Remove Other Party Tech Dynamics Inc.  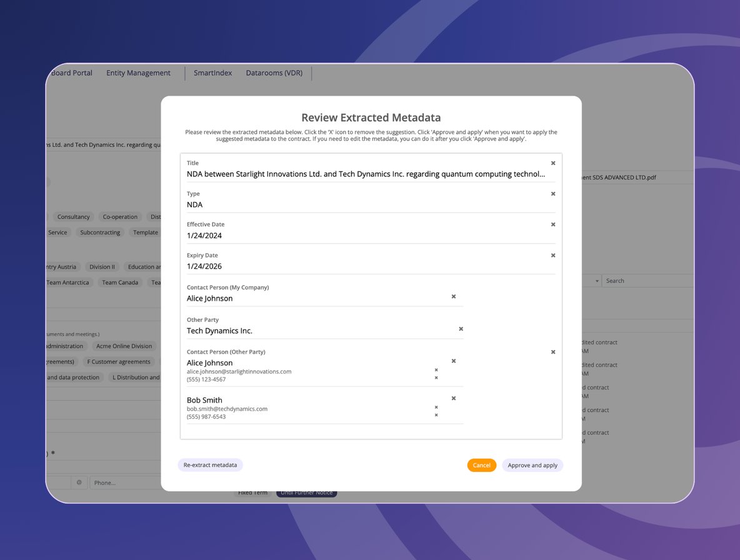point(461,329)
